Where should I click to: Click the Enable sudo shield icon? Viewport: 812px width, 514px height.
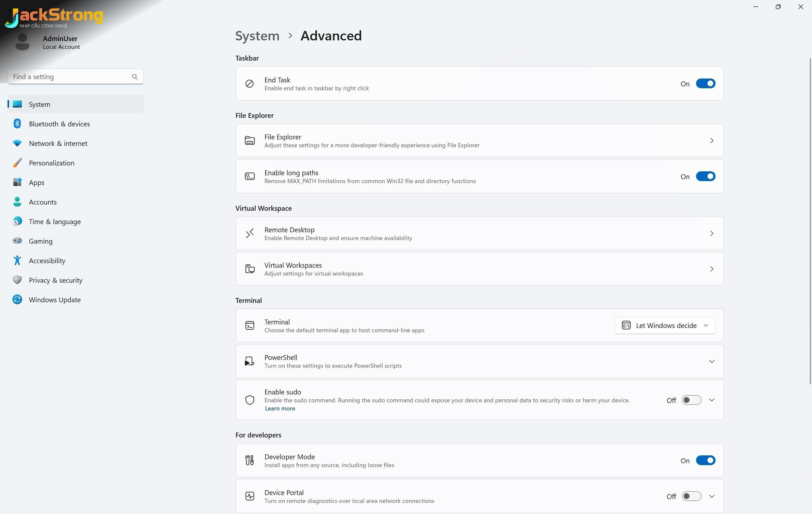point(249,400)
